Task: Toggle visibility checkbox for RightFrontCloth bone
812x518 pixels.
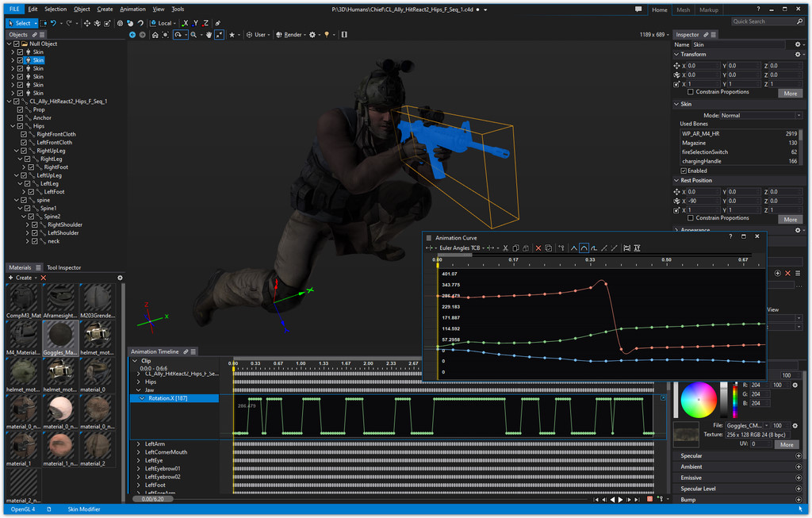Action: pos(23,134)
